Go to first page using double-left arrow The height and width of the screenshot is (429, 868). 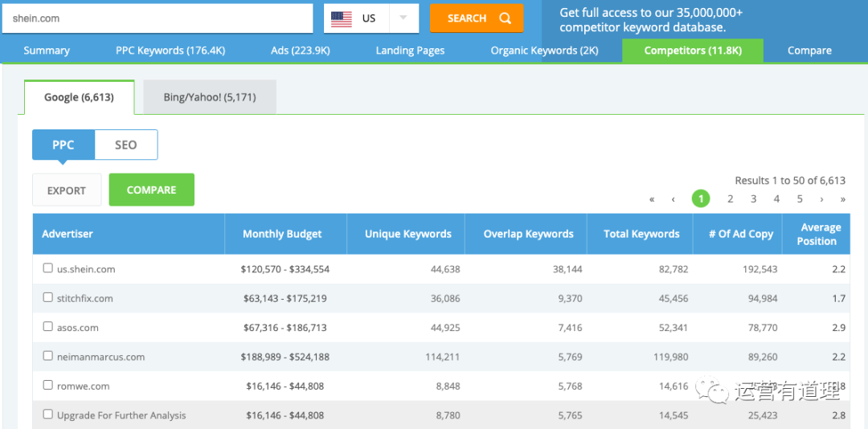click(652, 199)
